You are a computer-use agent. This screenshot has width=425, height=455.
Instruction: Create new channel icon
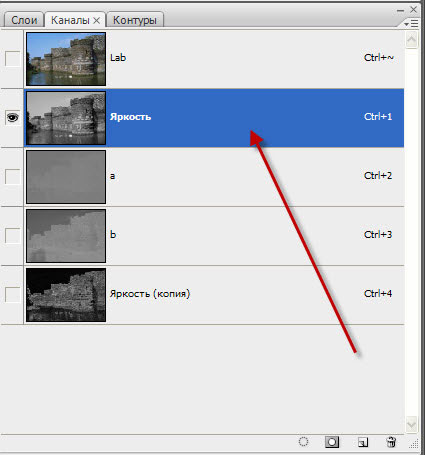pyautogui.click(x=363, y=442)
